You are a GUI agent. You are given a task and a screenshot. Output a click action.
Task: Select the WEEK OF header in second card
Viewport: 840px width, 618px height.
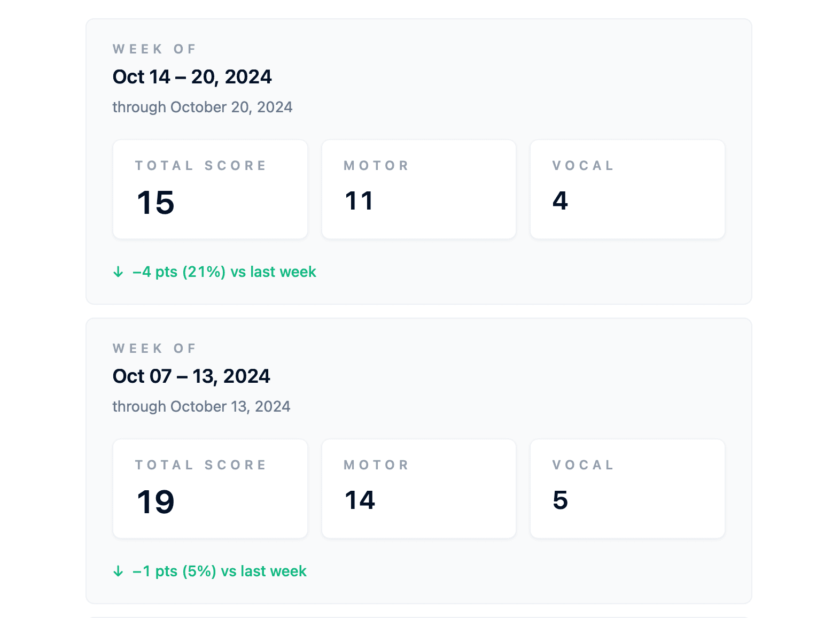[154, 348]
